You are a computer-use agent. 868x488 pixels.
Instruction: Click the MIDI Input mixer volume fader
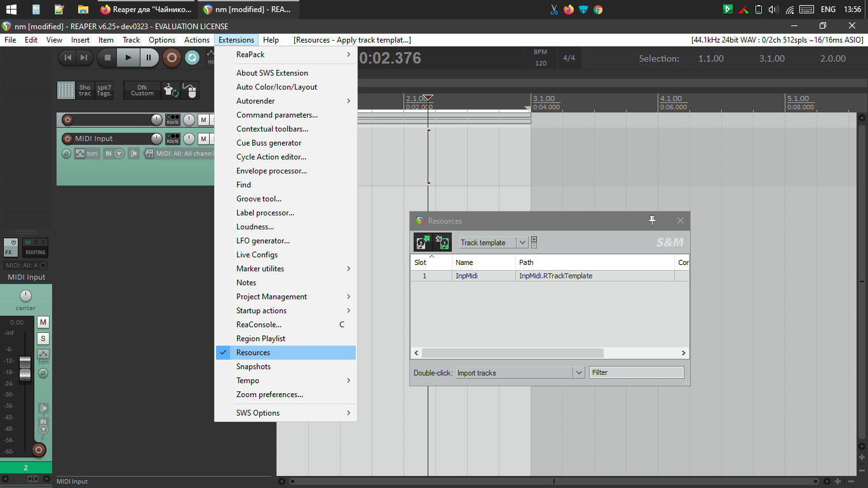click(25, 369)
